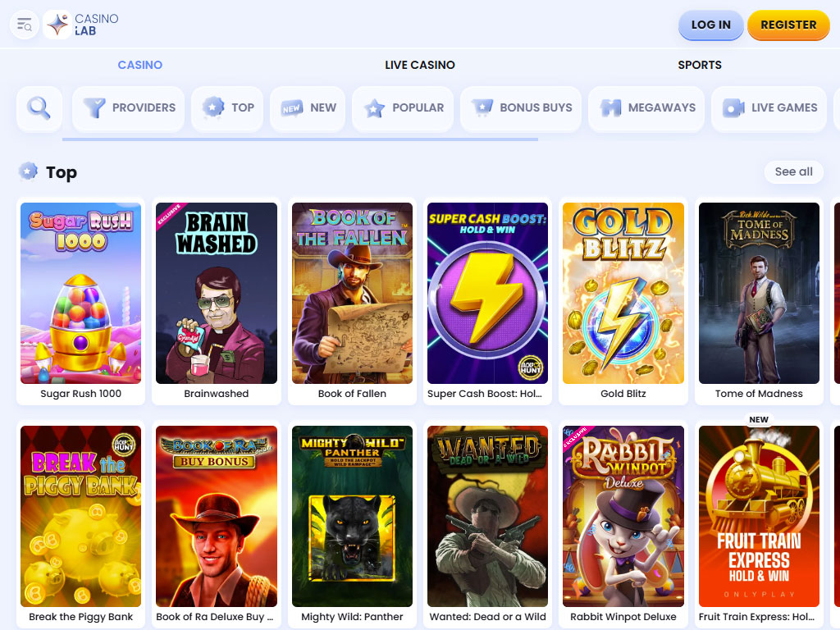
Task: Select the Megaways category label
Action: [x=662, y=107]
